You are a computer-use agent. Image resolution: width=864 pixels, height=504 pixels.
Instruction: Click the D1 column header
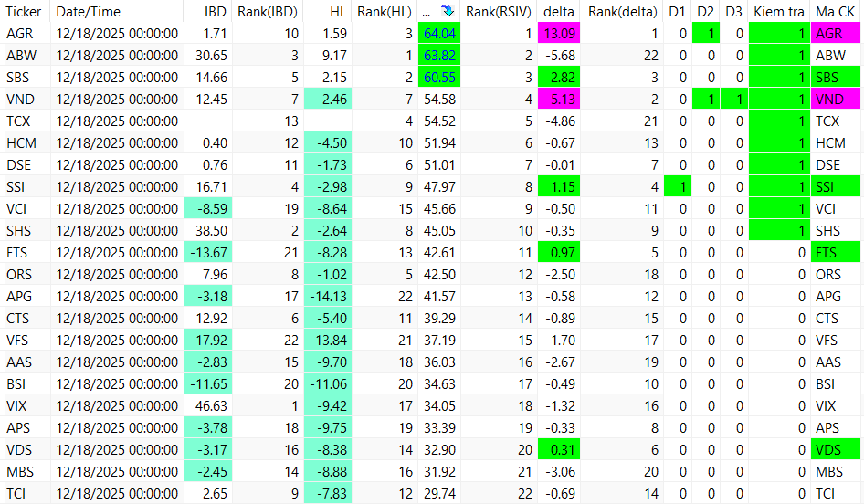[677, 11]
